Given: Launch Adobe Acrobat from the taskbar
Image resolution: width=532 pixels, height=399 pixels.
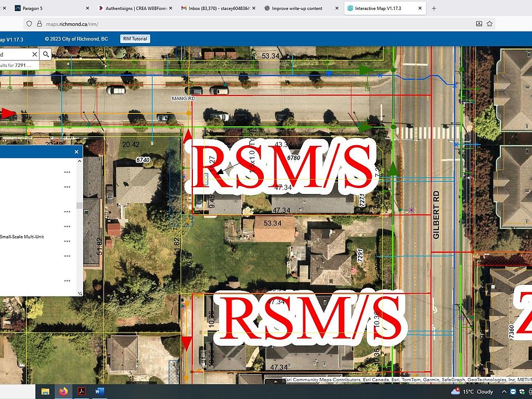Looking at the screenshot, I should (82, 391).
